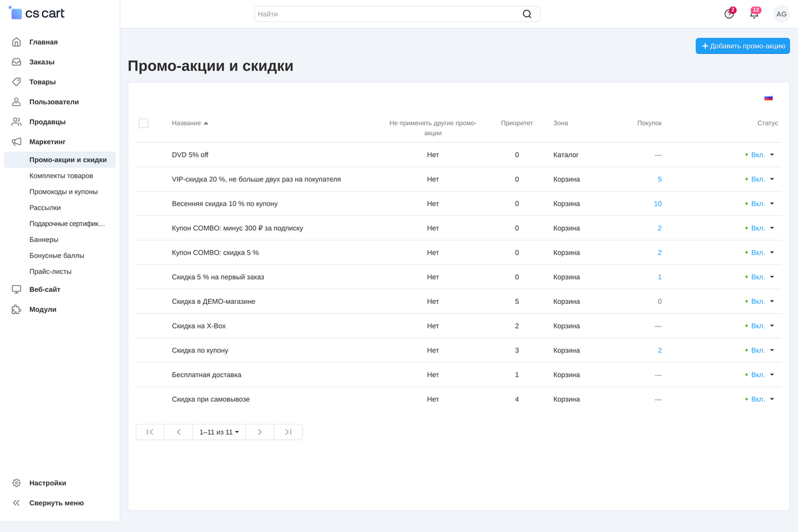Open the AG user avatar menu
798x532 pixels.
[781, 14]
